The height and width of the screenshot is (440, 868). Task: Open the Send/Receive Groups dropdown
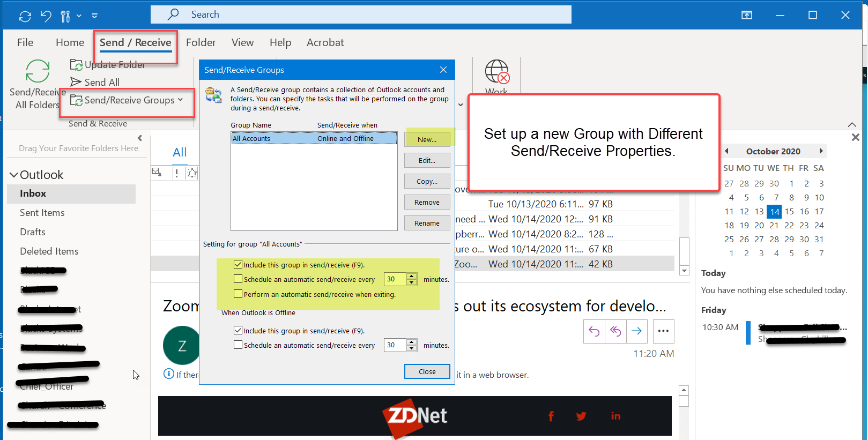click(x=127, y=100)
